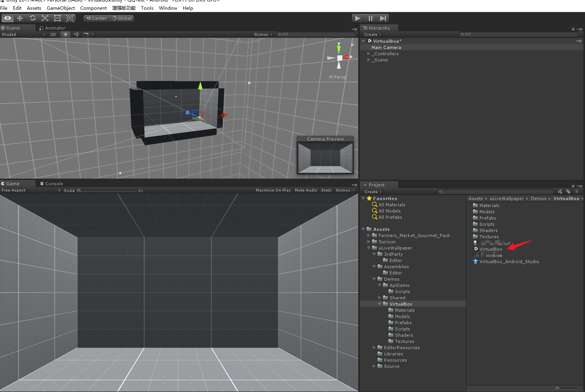This screenshot has width=585, height=392.
Task: Click the red X axis of orientation gizmo
Action: tap(347, 57)
